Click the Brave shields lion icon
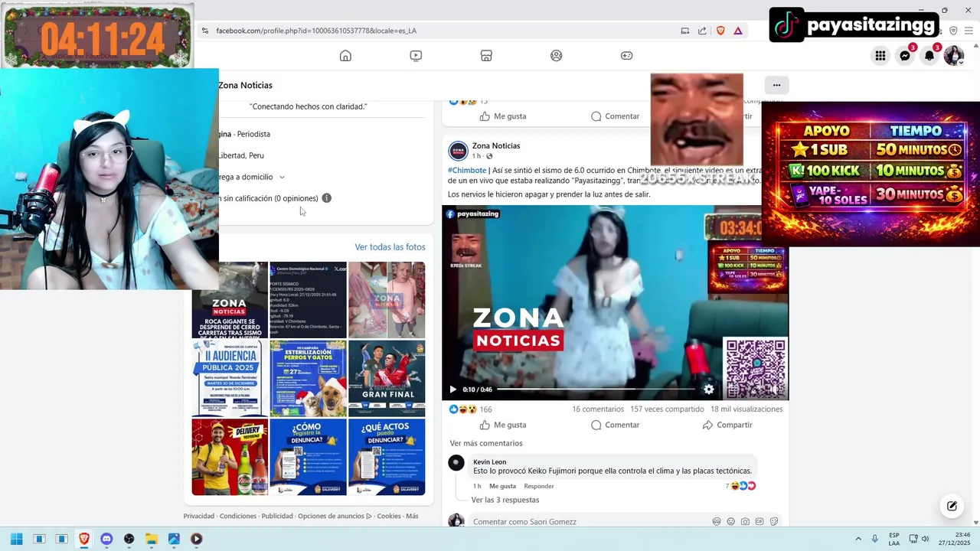This screenshot has width=980, height=551. coord(720,31)
